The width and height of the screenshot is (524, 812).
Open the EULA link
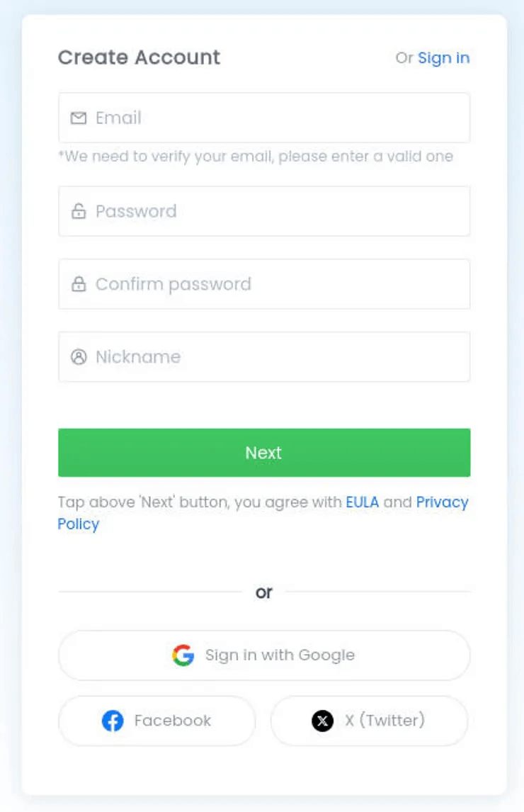[x=362, y=502]
